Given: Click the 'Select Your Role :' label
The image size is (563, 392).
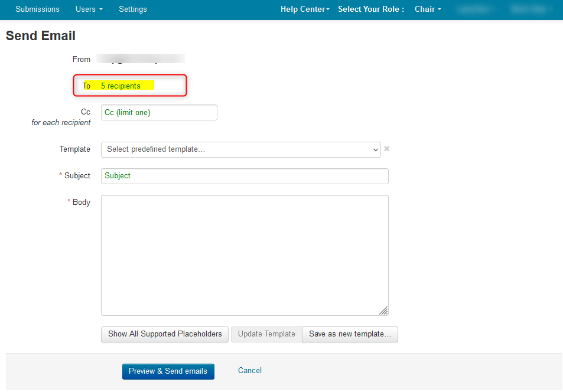Looking at the screenshot, I should [371, 9].
